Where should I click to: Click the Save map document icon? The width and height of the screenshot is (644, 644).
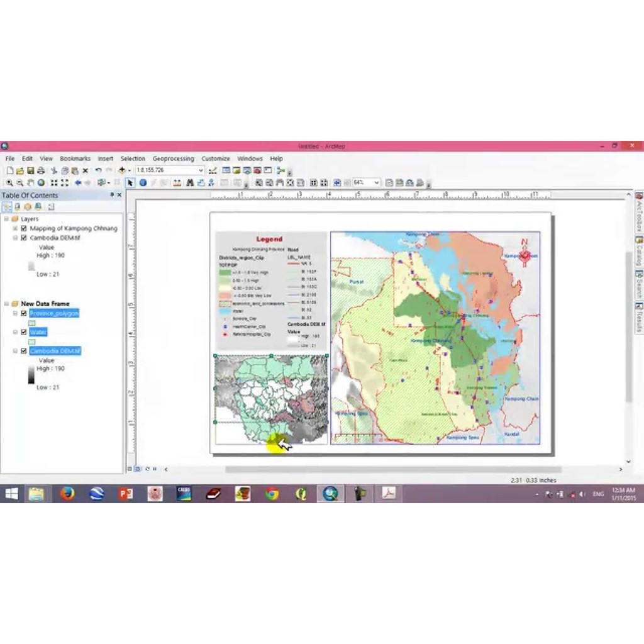click(x=30, y=170)
